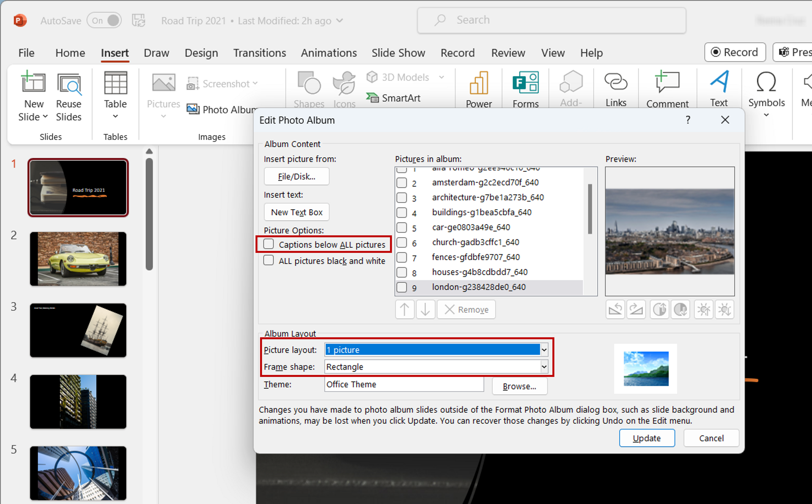The width and height of the screenshot is (812, 504).
Task: Move selected picture down in album
Action: click(425, 310)
